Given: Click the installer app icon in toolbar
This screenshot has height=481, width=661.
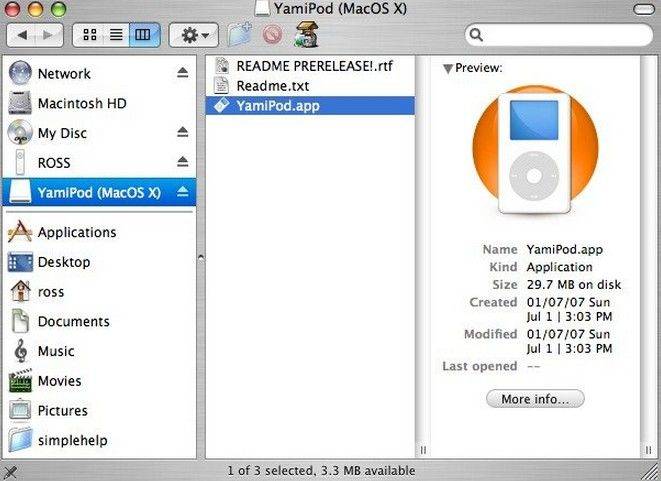Looking at the screenshot, I should tap(306, 35).
